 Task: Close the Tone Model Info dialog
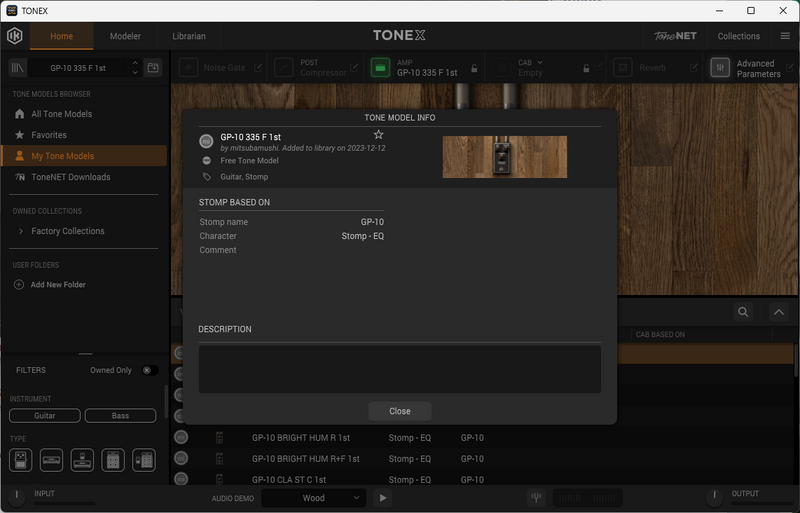pos(399,411)
